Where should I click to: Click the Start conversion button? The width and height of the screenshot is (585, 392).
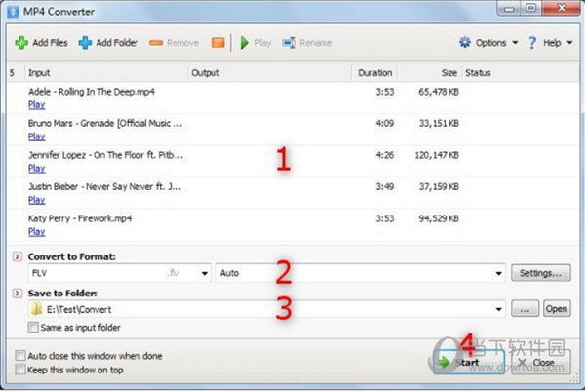[x=469, y=362]
